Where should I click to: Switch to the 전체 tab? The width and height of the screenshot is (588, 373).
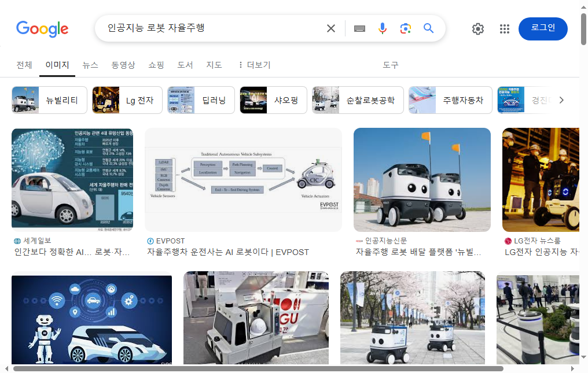click(x=24, y=65)
